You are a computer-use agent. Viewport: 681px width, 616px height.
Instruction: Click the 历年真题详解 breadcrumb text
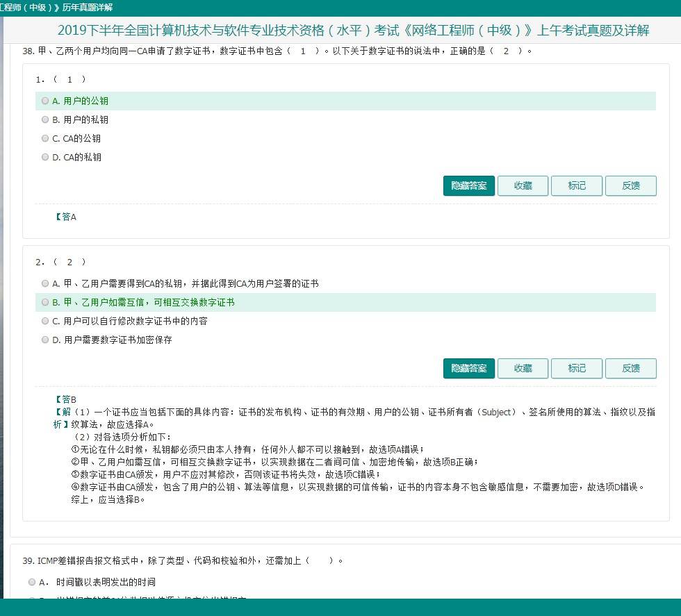86,7
